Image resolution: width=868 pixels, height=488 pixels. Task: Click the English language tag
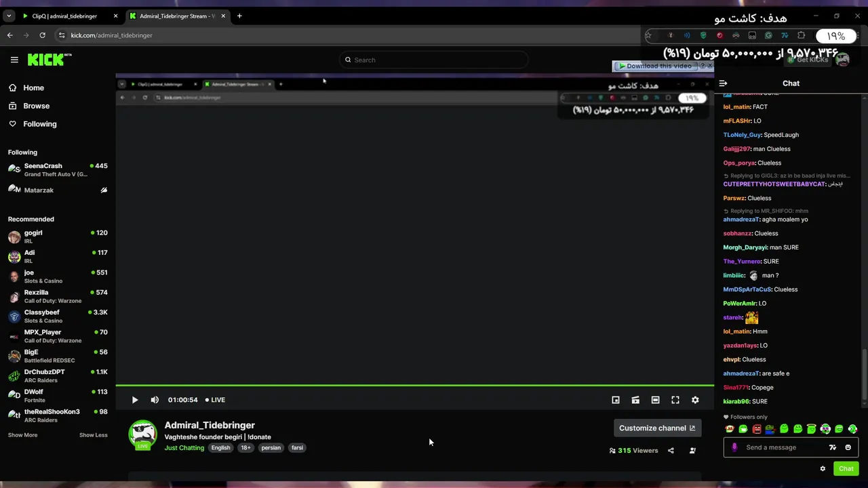[220, 448]
